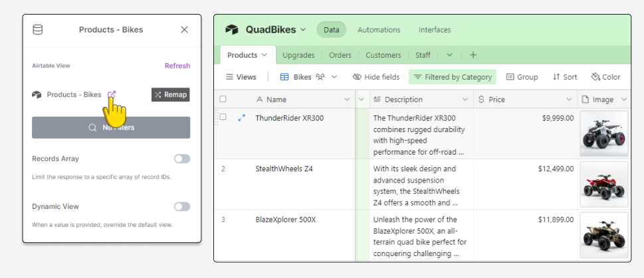Switch to the Interfaces tab
Viewport: 644px width, 278px height.
tap(435, 29)
